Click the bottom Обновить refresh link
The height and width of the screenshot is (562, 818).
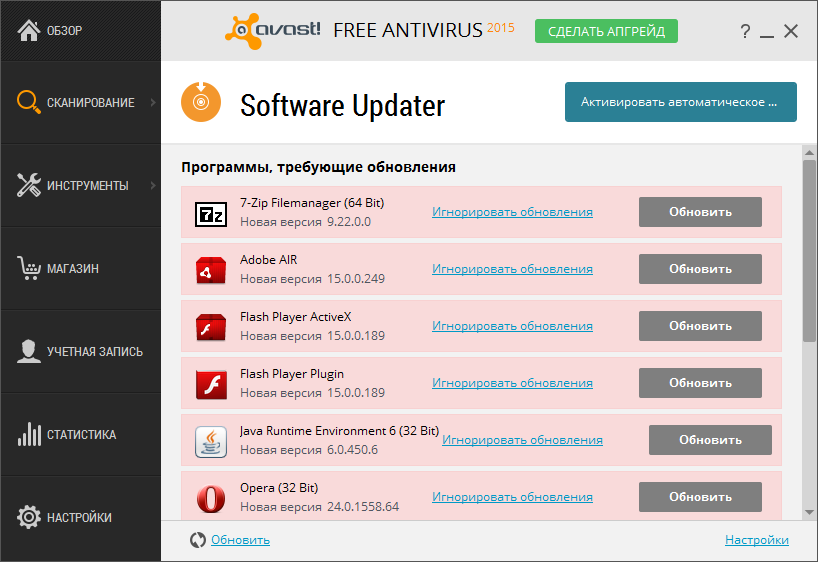pyautogui.click(x=240, y=540)
